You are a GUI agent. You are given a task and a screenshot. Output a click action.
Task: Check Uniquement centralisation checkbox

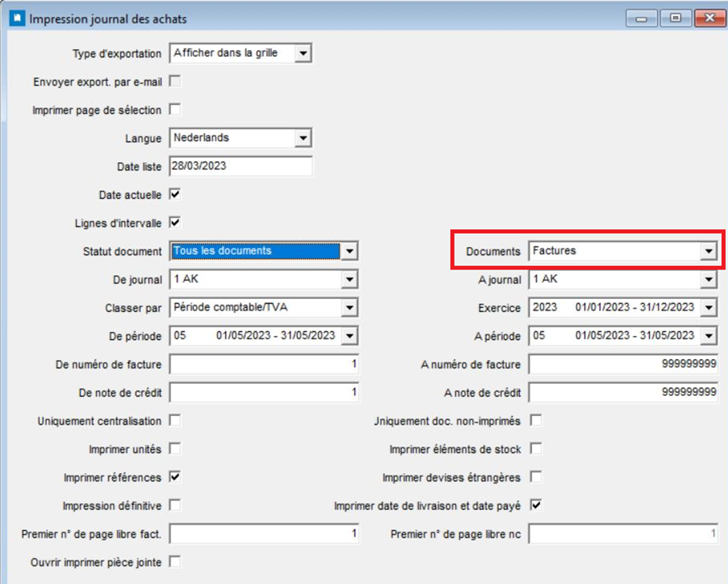(x=175, y=421)
